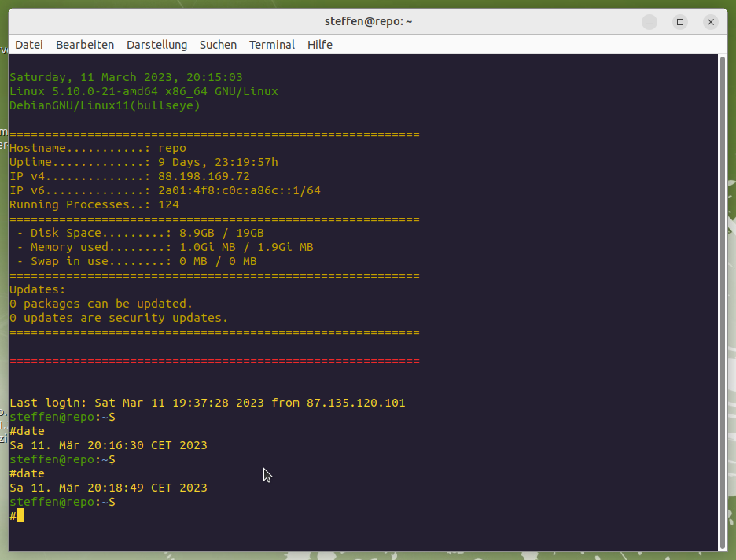Viewport: 736px width, 560px height.
Task: Click the 'DebianGNU/Linux11(bullseye)' line
Action: [105, 105]
